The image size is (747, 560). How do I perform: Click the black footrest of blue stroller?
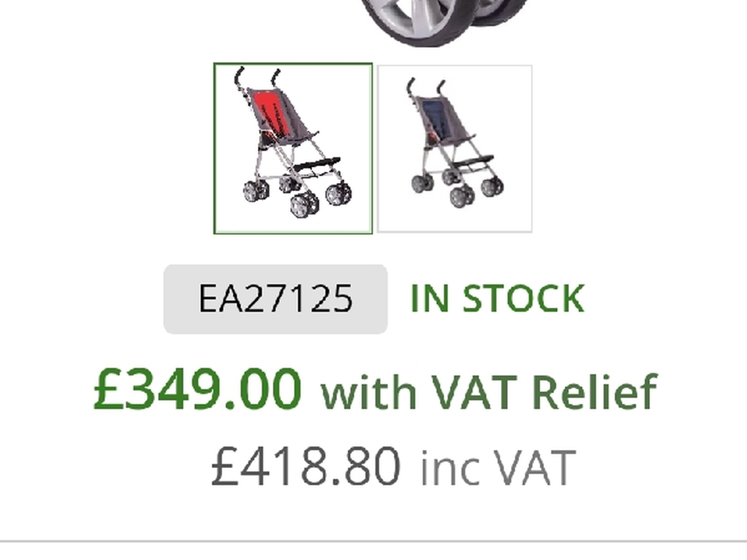pyautogui.click(x=472, y=163)
